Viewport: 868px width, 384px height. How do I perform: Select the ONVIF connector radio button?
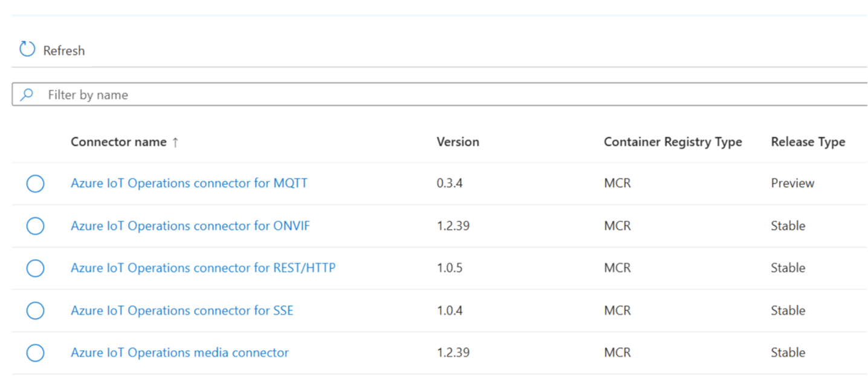tap(36, 226)
